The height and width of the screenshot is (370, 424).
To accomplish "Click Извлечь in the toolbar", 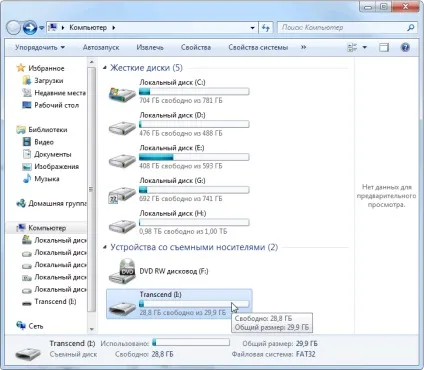I will pos(150,47).
